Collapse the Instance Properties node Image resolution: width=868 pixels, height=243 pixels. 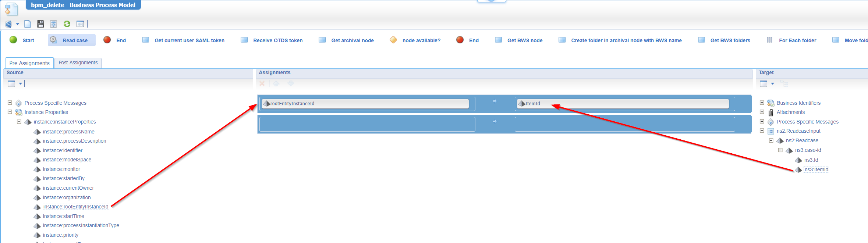click(x=10, y=112)
